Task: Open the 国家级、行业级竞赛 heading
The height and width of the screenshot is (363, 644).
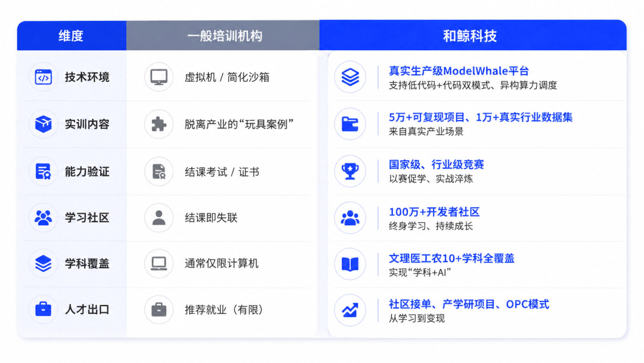Action: 436,165
